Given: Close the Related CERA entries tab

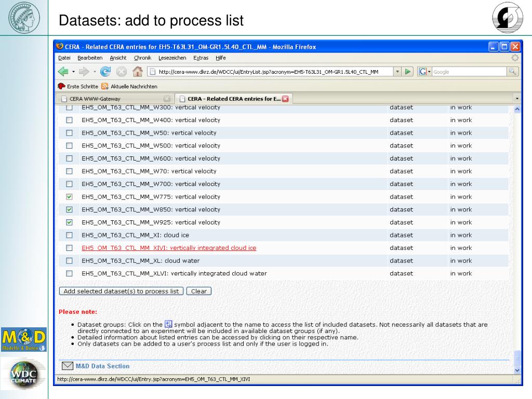Looking at the screenshot, I should [285, 99].
